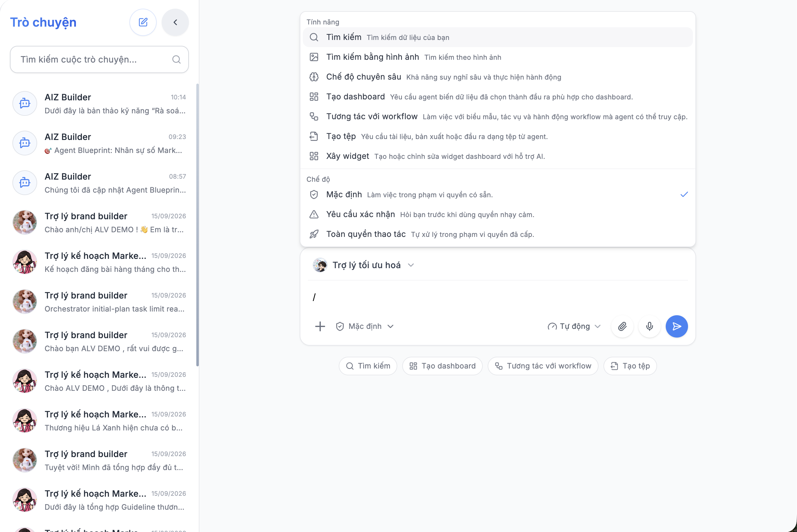
Task: Click the Tìm kiếm suggestion chip below composer
Action: [x=368, y=366]
